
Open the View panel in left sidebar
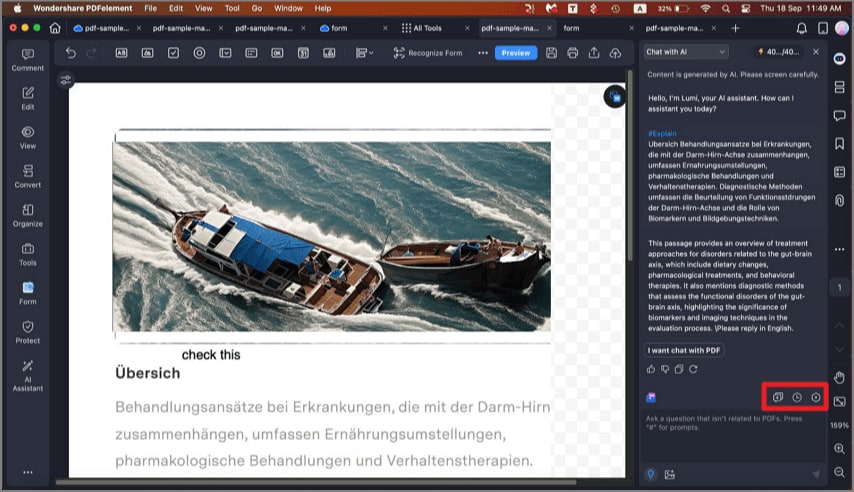[x=28, y=138]
